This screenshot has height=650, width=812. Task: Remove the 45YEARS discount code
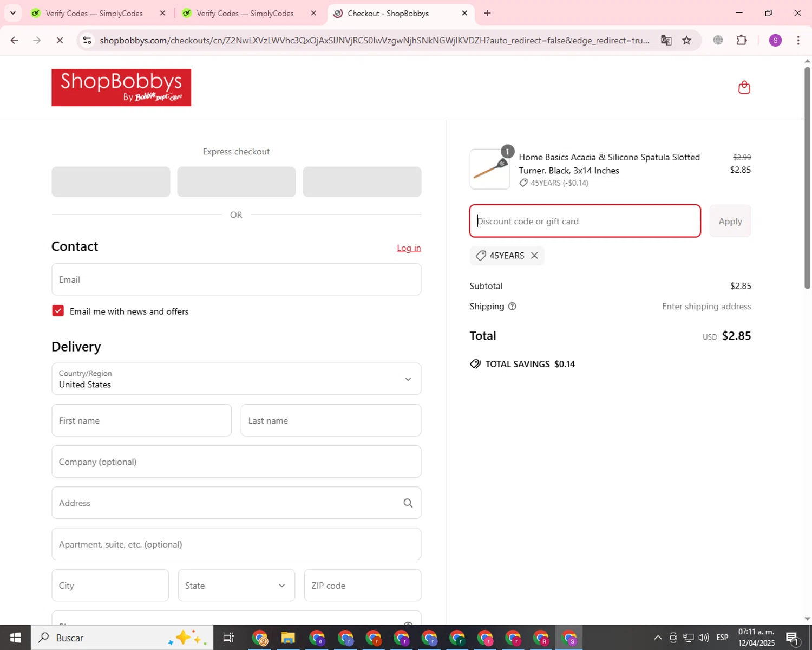click(x=534, y=256)
